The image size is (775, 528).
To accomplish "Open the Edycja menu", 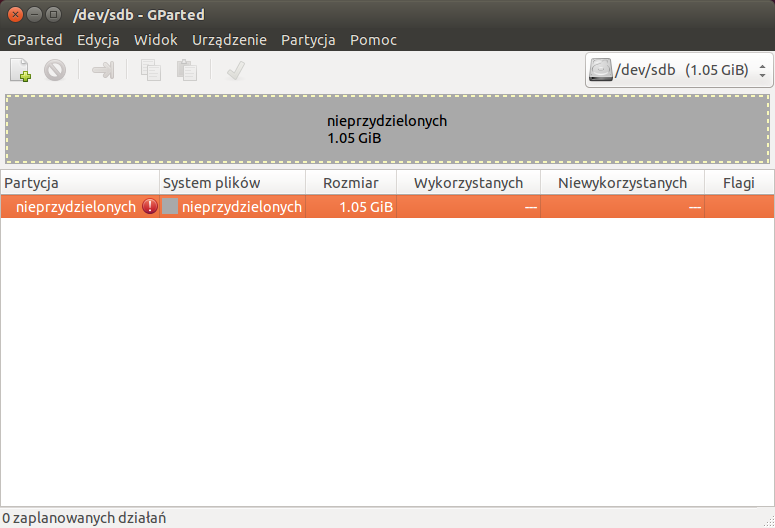I will [x=98, y=40].
